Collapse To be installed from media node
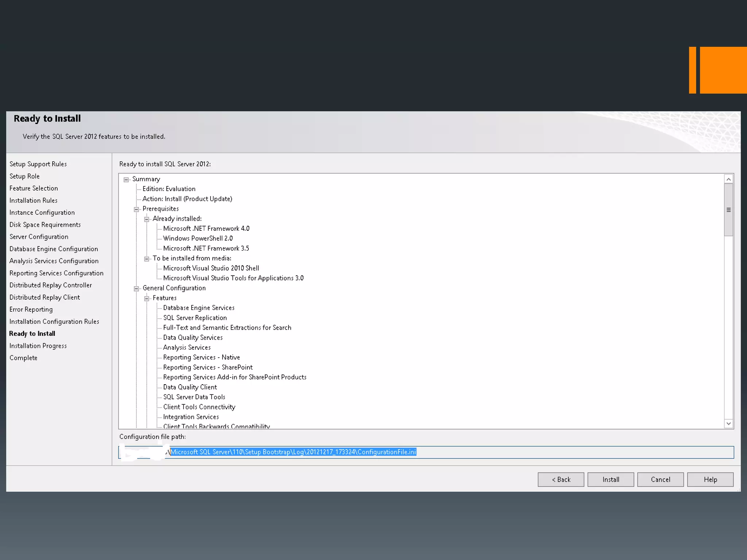Screen dimensions: 747x560 [147, 259]
